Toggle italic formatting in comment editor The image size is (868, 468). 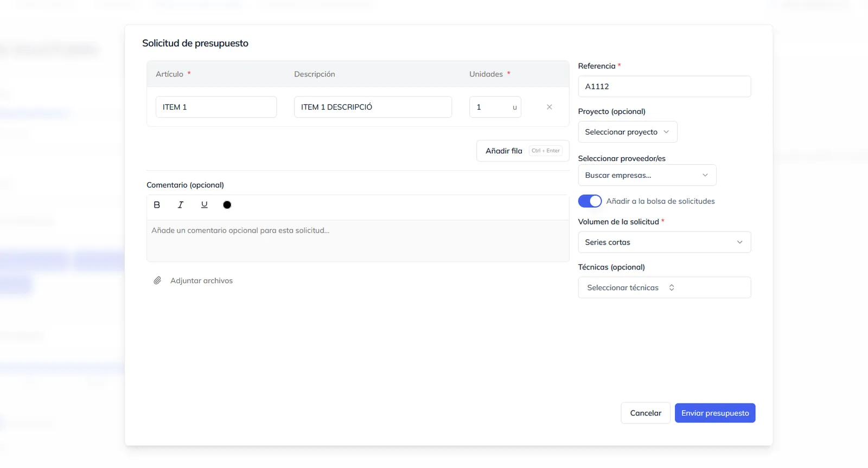coord(181,205)
